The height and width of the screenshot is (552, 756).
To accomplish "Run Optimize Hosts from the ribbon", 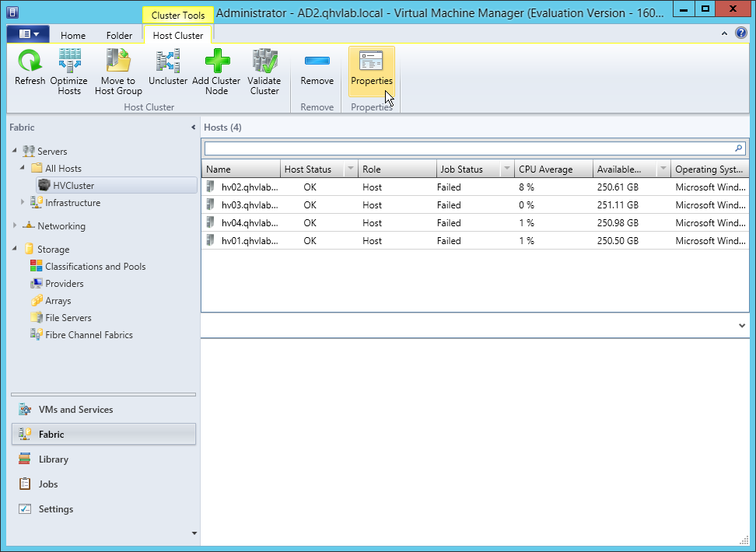I will (x=69, y=62).
